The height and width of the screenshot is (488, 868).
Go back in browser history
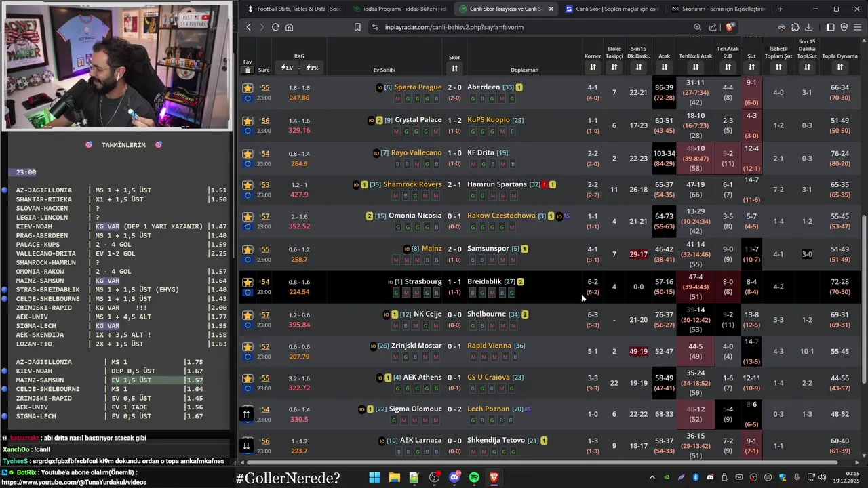(249, 27)
